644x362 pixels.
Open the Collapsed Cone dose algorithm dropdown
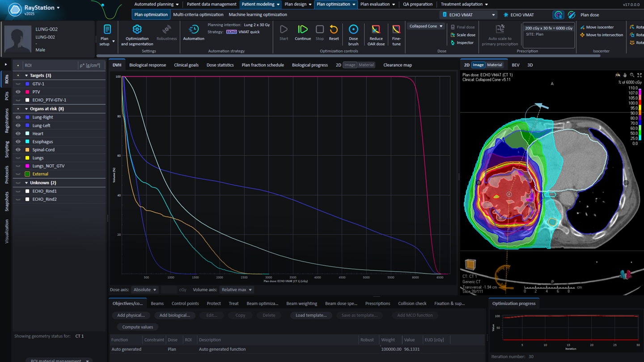pos(426,26)
